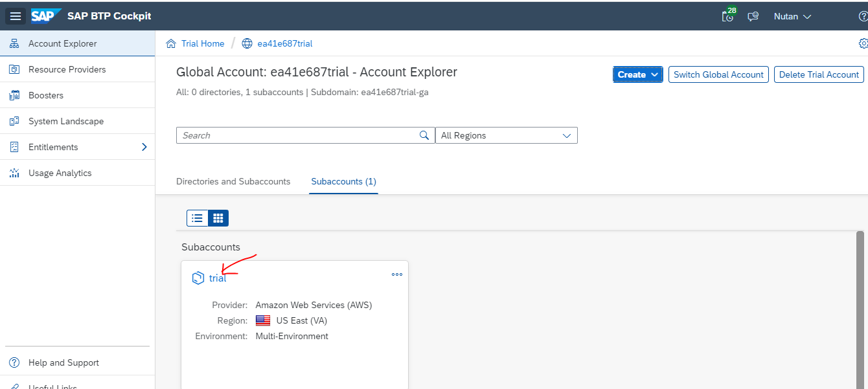Click the SAP logo in header

[x=46, y=16]
